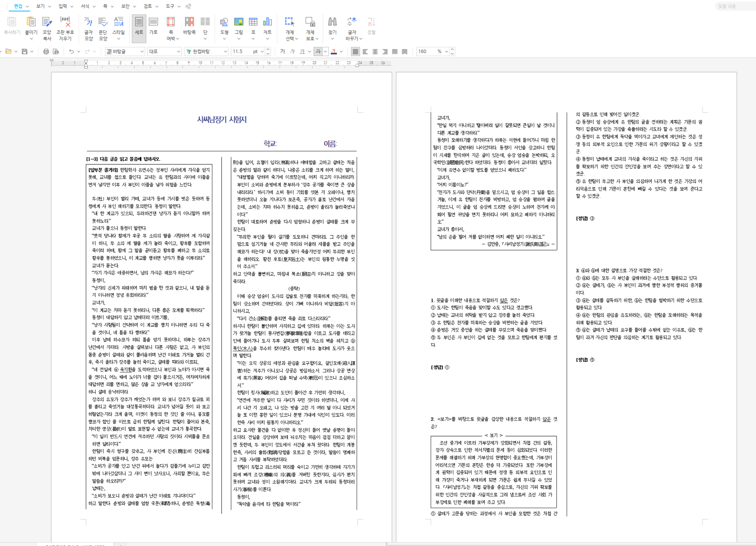This screenshot has width=756, height=546.
Task: Insert a 표 table from the ribbon
Action: coord(253,22)
